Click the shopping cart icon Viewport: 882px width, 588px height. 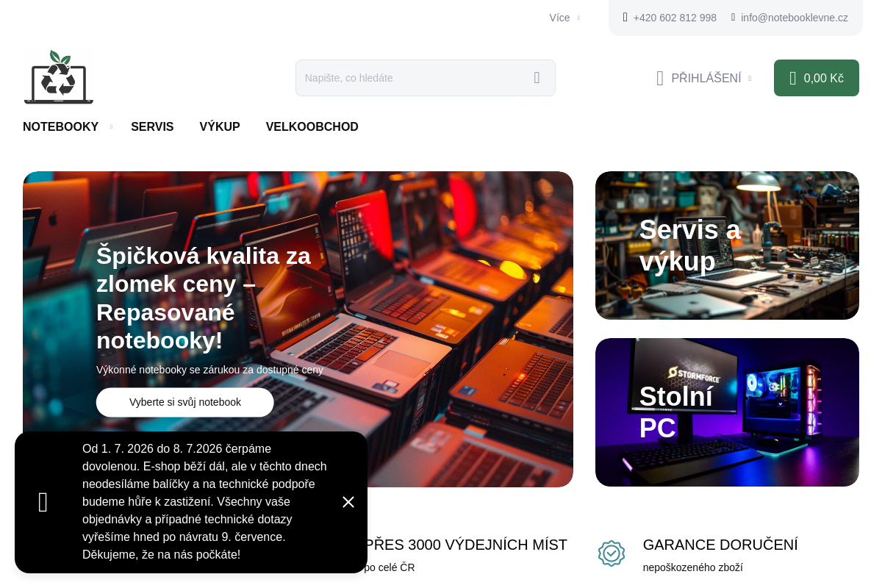pyautogui.click(x=792, y=78)
